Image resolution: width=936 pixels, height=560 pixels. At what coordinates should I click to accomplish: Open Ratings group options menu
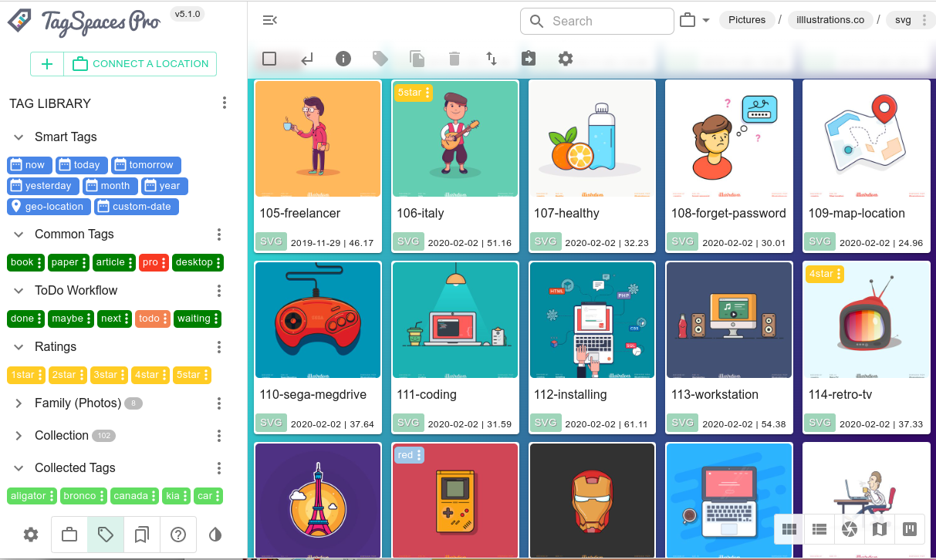coord(219,347)
